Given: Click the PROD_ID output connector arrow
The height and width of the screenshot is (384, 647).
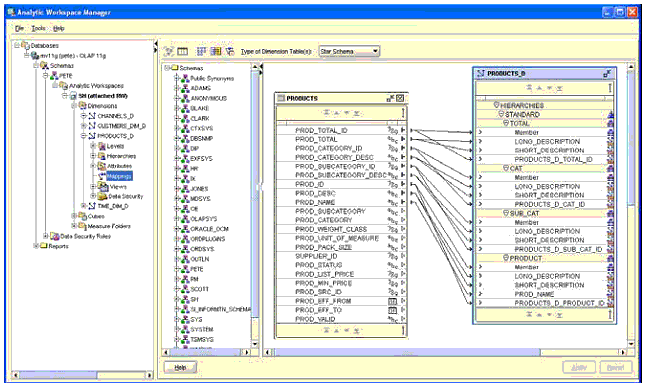Looking at the screenshot, I should 403,184.
